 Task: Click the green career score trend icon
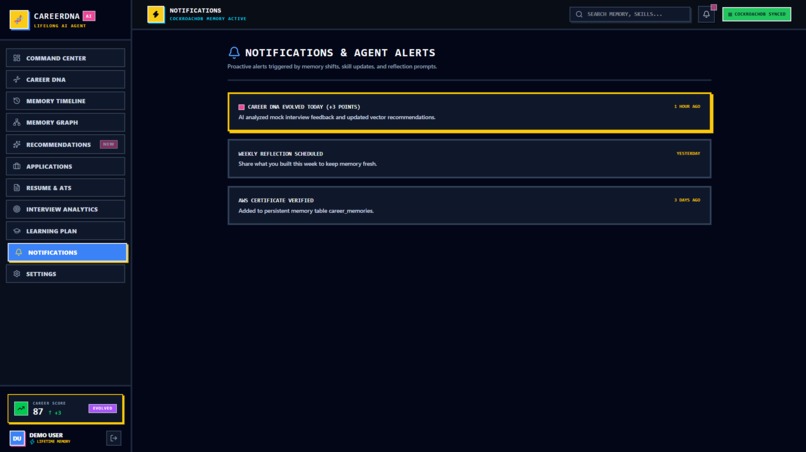pos(21,409)
